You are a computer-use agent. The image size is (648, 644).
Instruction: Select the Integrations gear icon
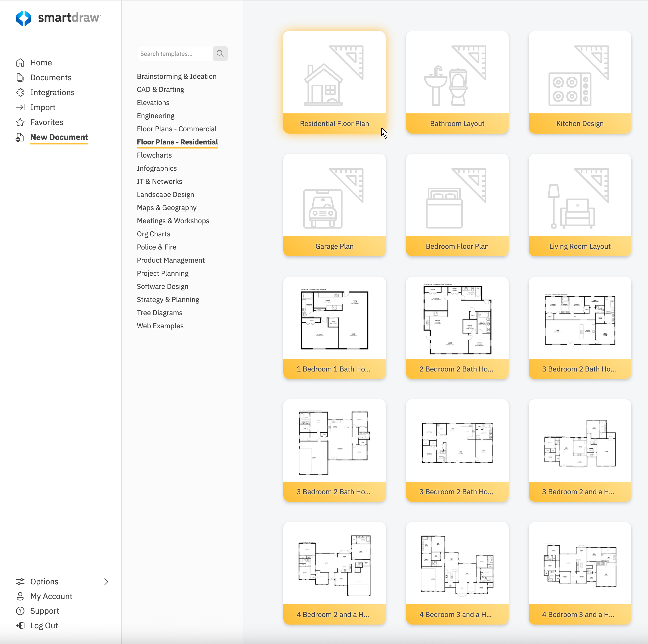tap(20, 92)
